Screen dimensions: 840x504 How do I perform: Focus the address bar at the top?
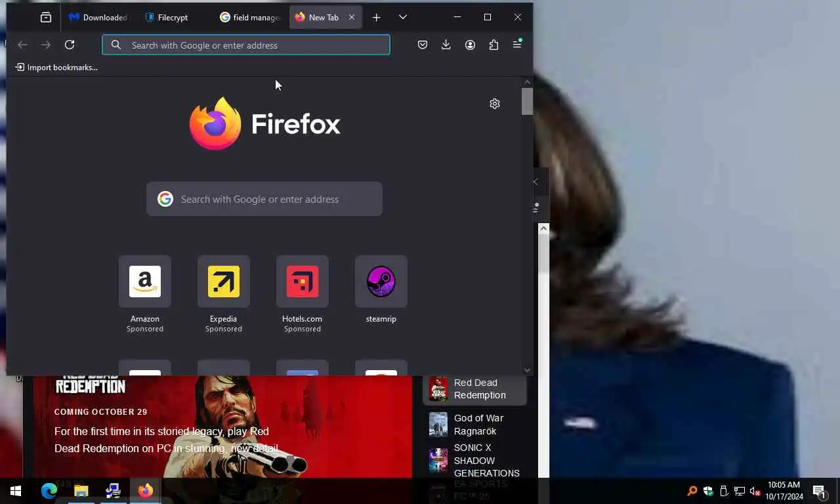(246, 45)
